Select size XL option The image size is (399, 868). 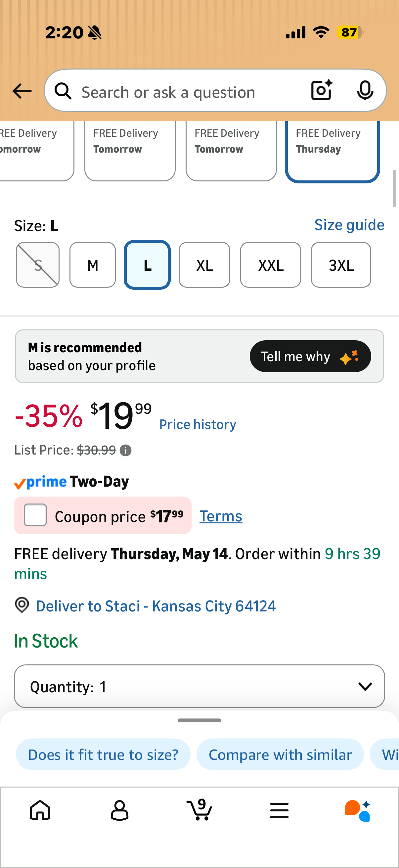point(204,265)
